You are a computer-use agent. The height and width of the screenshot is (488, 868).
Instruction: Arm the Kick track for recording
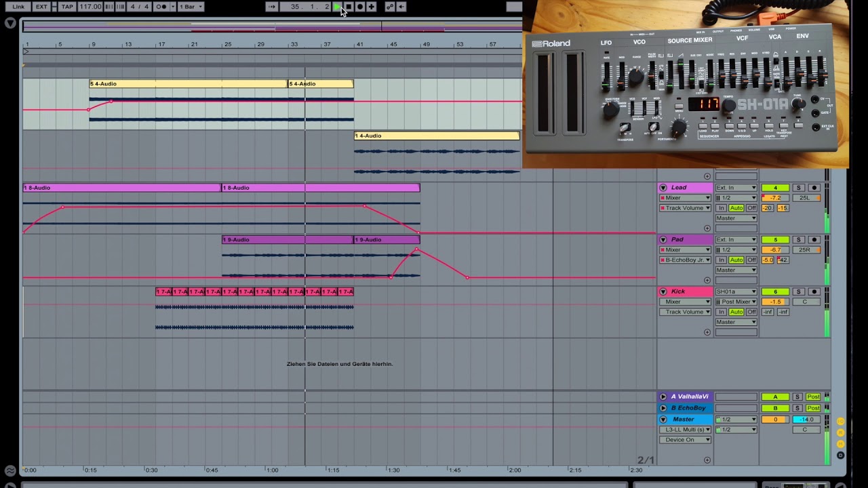click(x=814, y=291)
